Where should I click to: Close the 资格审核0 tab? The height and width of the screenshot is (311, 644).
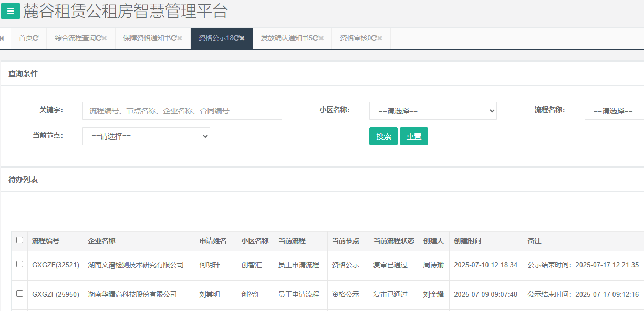[x=380, y=38]
